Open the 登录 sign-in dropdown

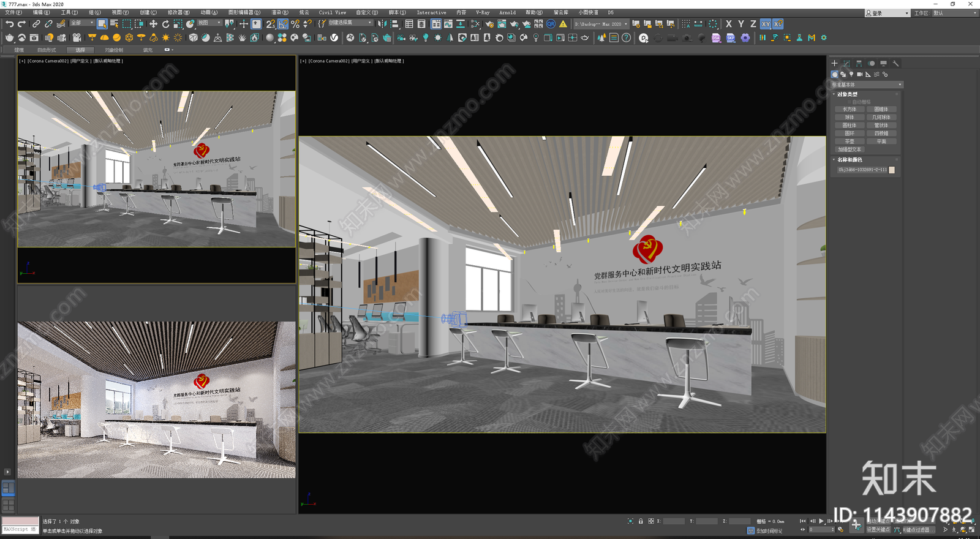click(888, 13)
